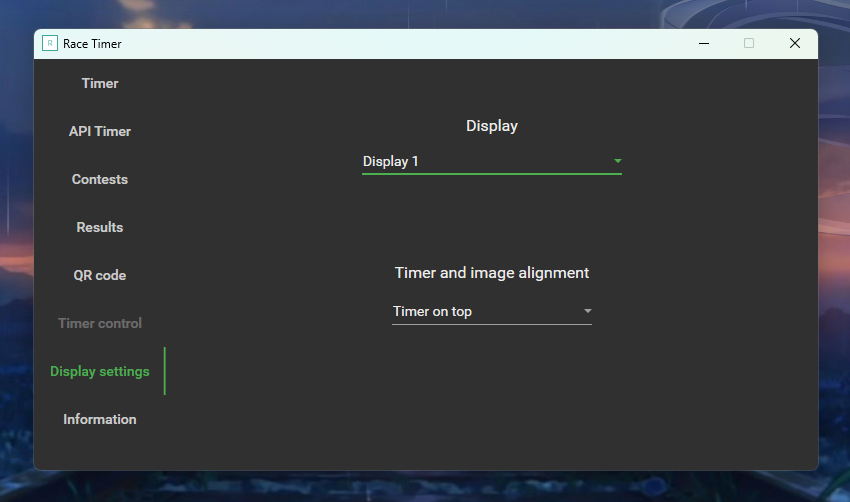Click the 'Timer and image alignment' label
The height and width of the screenshot is (502, 850).
pos(492,273)
